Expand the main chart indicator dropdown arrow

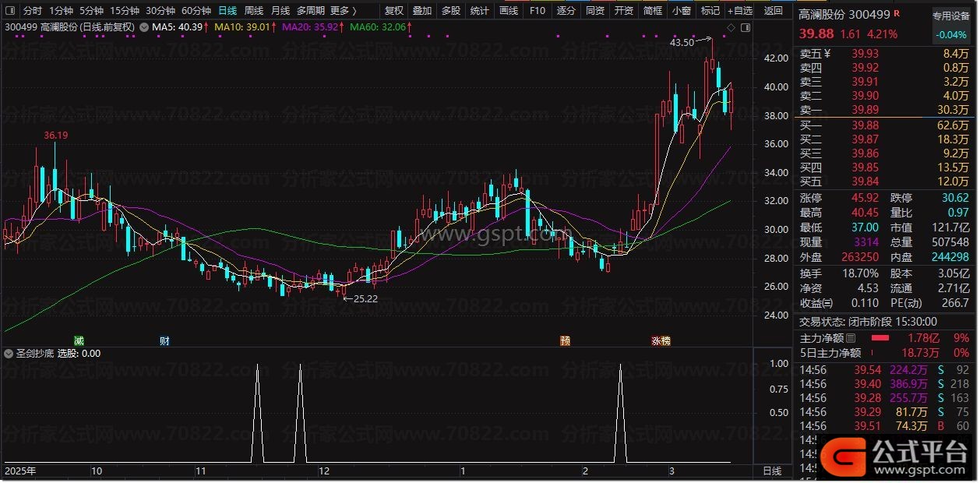click(145, 27)
